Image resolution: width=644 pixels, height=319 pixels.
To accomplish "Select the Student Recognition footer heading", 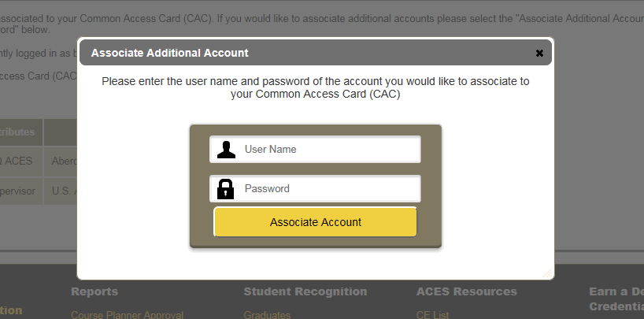I will [305, 291].
